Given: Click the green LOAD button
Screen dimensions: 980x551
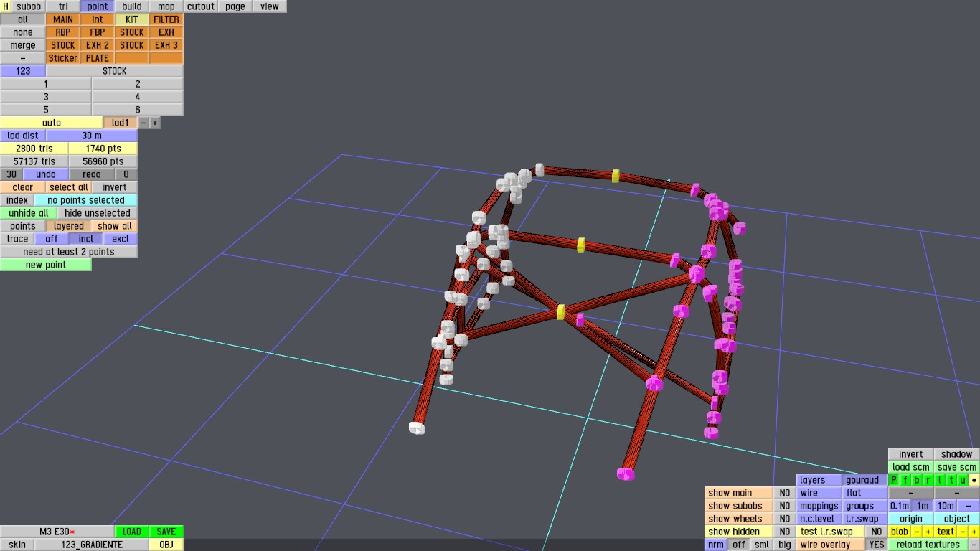Looking at the screenshot, I should pos(132,532).
